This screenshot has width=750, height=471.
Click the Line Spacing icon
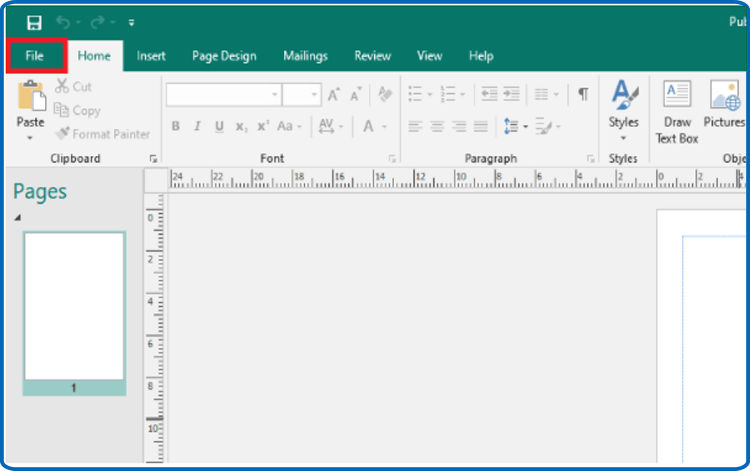[511, 126]
